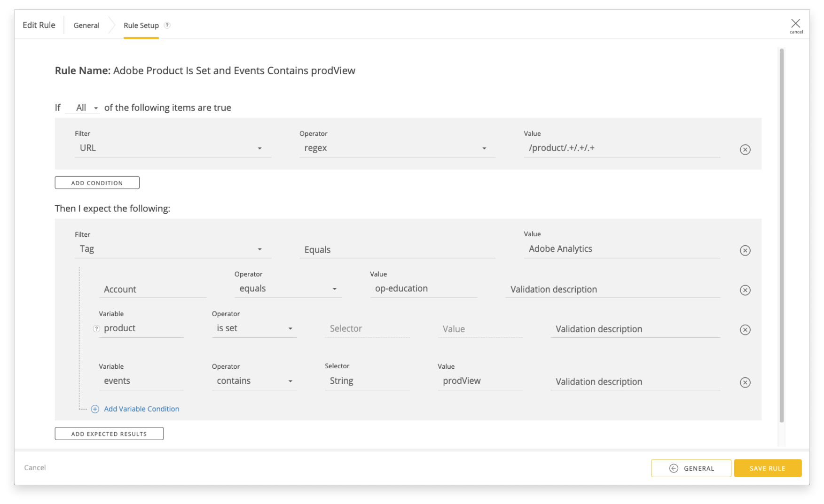Viewport: 824px width, 504px height.
Task: Open the Tag filter dropdown
Action: (x=173, y=249)
